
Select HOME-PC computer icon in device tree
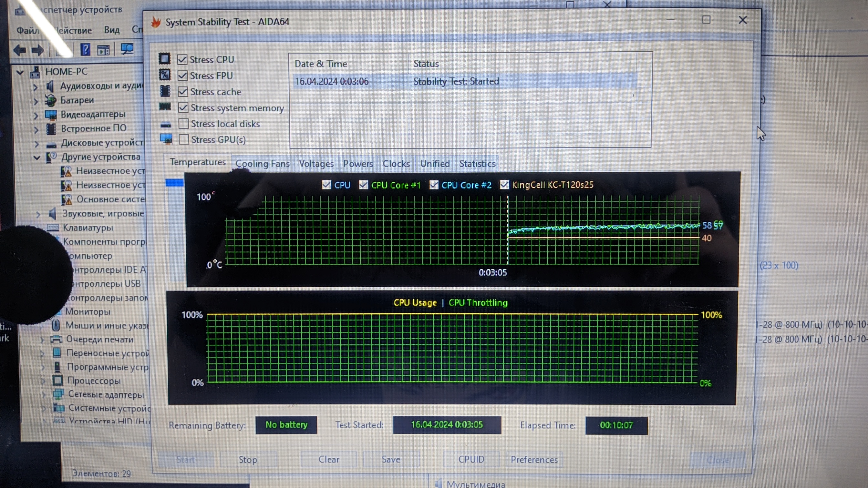tap(35, 72)
